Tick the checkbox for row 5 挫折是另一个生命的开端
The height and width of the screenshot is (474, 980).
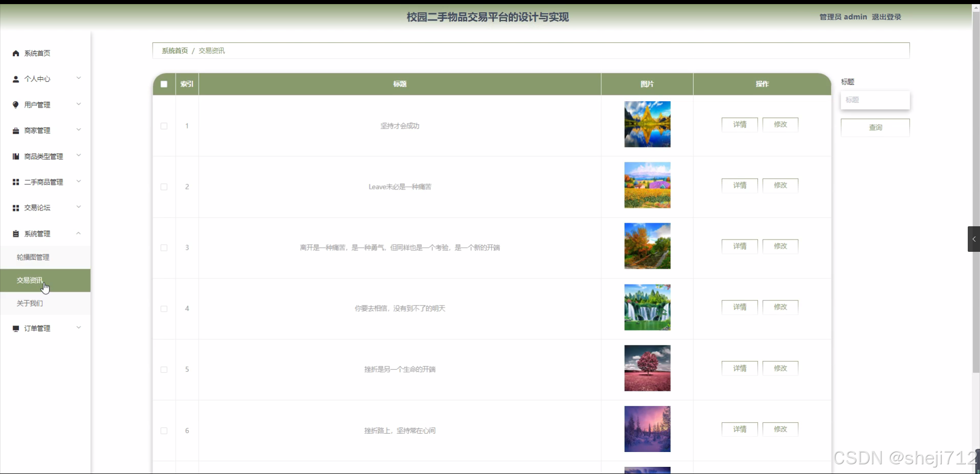(x=164, y=369)
